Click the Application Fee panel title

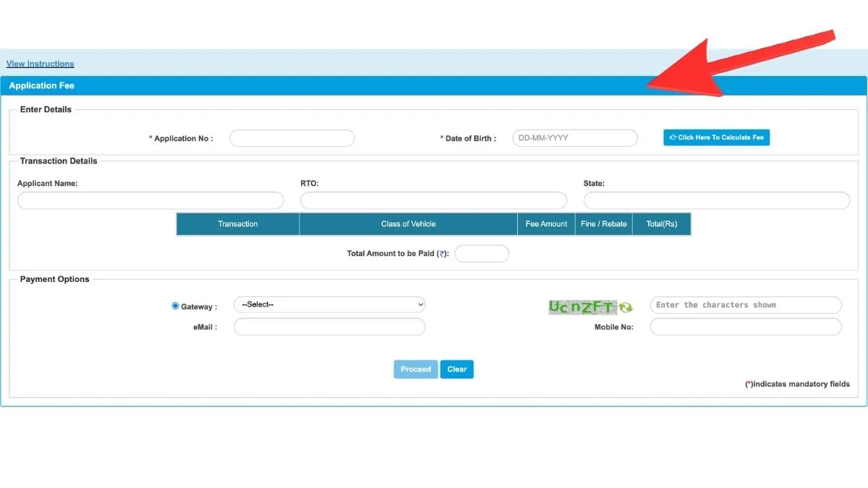tap(42, 85)
